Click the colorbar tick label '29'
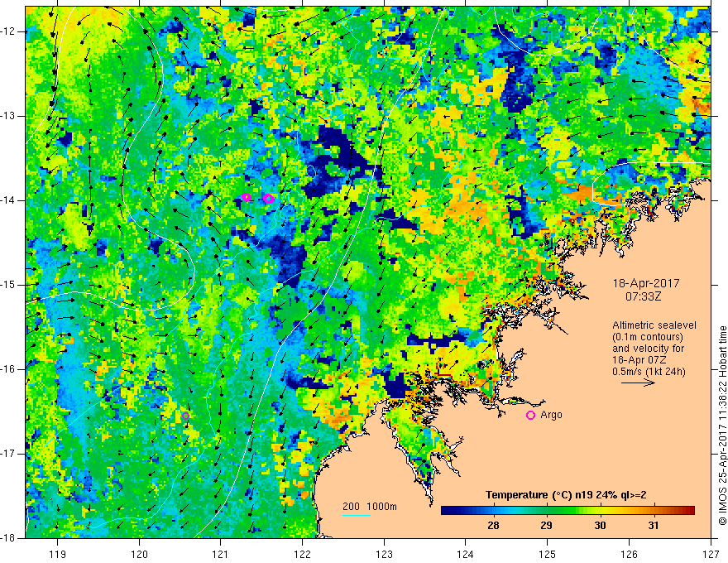This screenshot has width=728, height=563. (x=547, y=526)
